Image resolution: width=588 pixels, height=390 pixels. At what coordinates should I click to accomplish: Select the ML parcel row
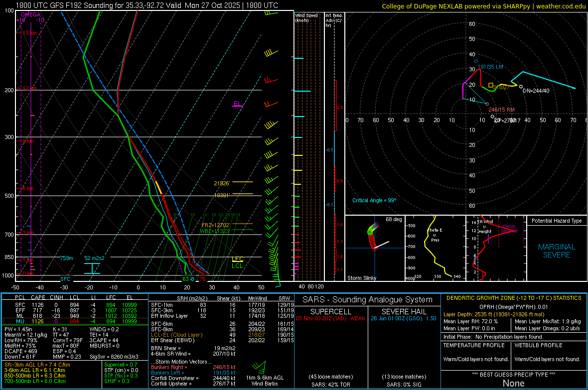[75, 316]
